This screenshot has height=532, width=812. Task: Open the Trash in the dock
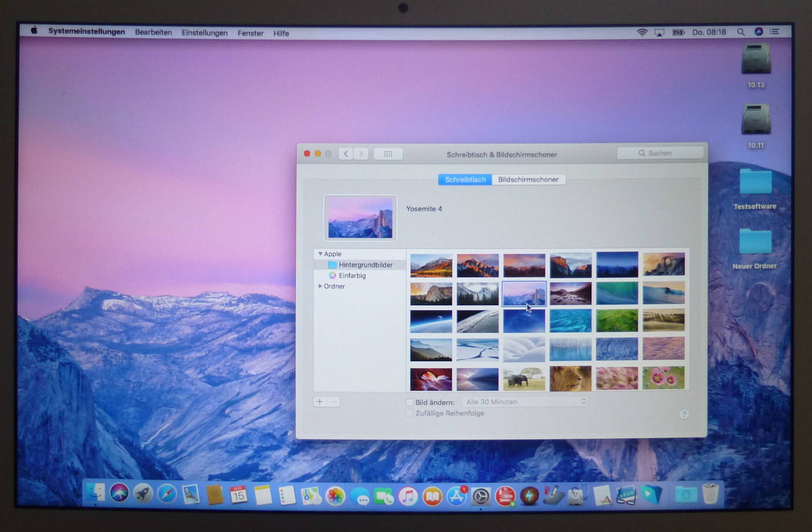click(710, 494)
